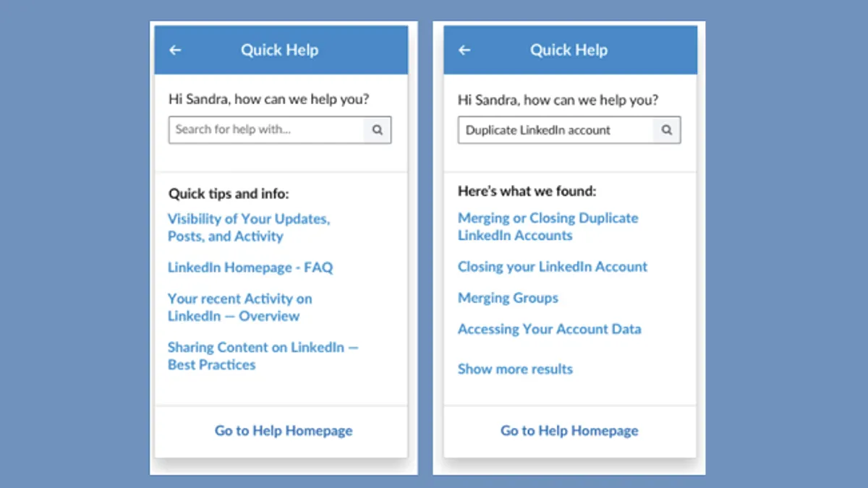Open 'Accessing Your Account Data' result
The width and height of the screenshot is (868, 488).
(x=550, y=329)
